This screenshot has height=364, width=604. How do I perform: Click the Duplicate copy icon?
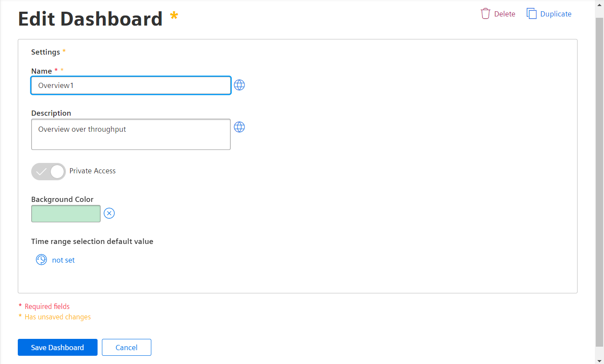532,14
